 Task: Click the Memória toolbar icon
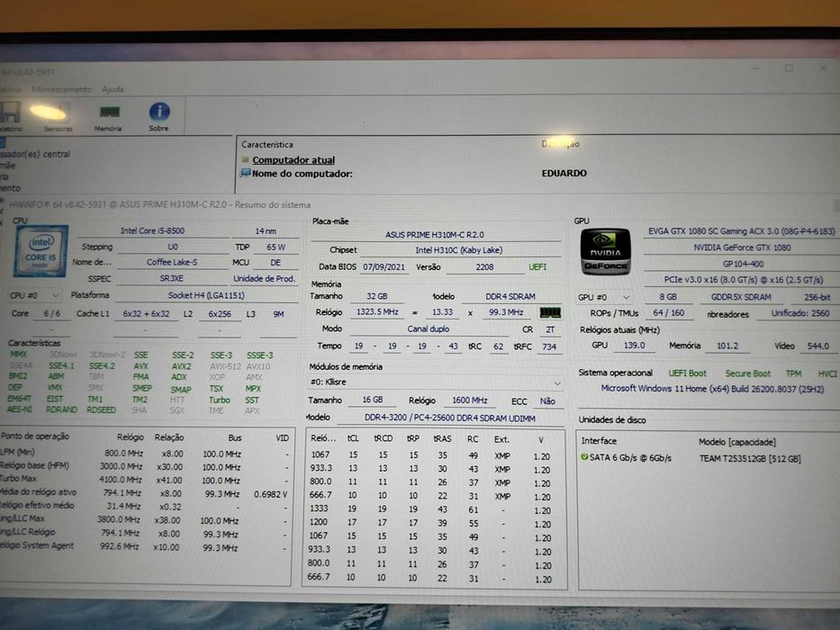coord(109,112)
